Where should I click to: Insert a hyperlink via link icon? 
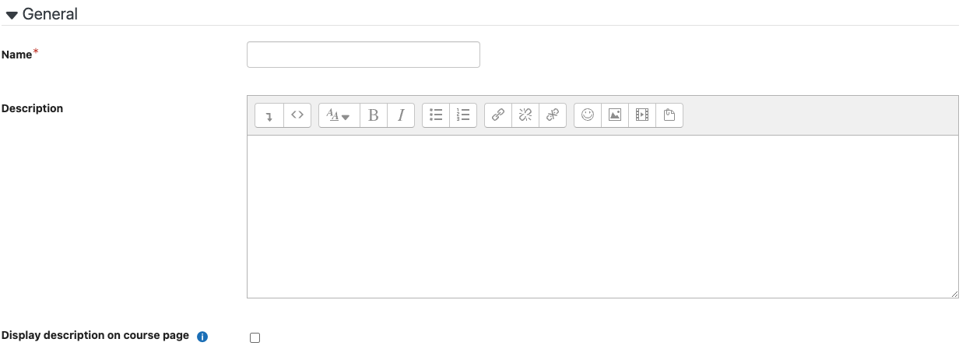coord(498,115)
